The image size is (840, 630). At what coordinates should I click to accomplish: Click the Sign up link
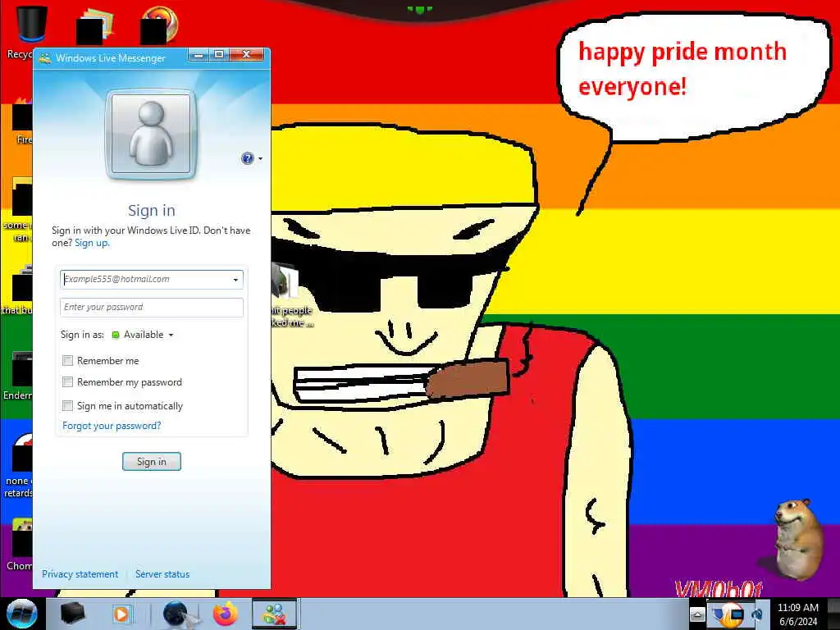click(92, 243)
